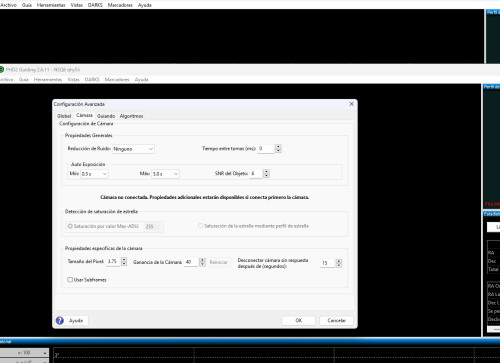The height and width of the screenshot is (363, 500).
Task: Open Guía menu in top window
Action: (27, 5)
